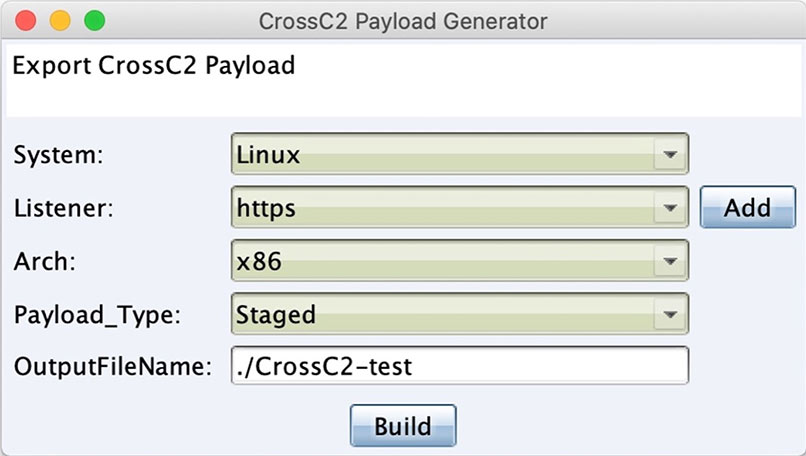Minimize window with the yellow button
The image size is (806, 456).
[60, 21]
